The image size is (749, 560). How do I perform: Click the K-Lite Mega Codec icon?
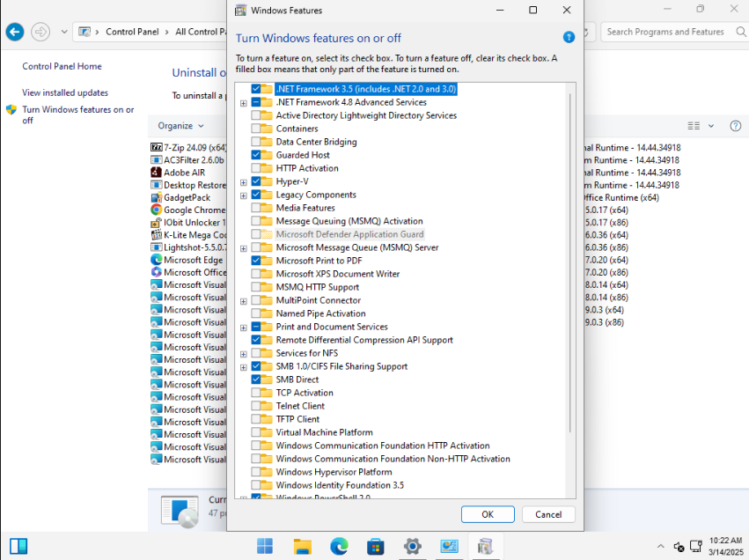[x=156, y=234]
